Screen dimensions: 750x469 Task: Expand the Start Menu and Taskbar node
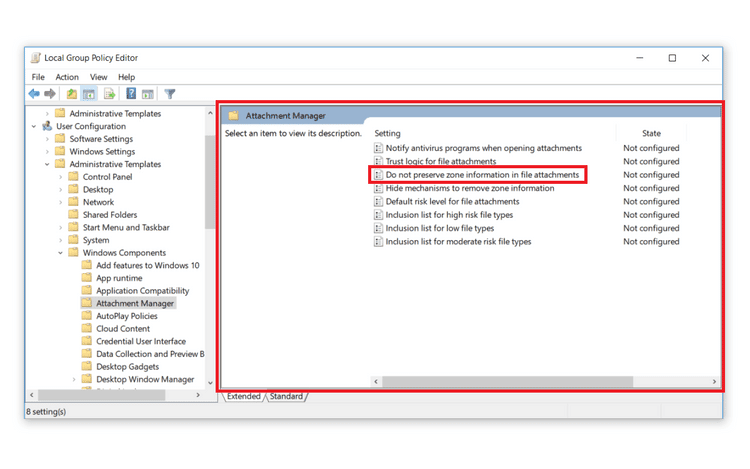[60, 228]
